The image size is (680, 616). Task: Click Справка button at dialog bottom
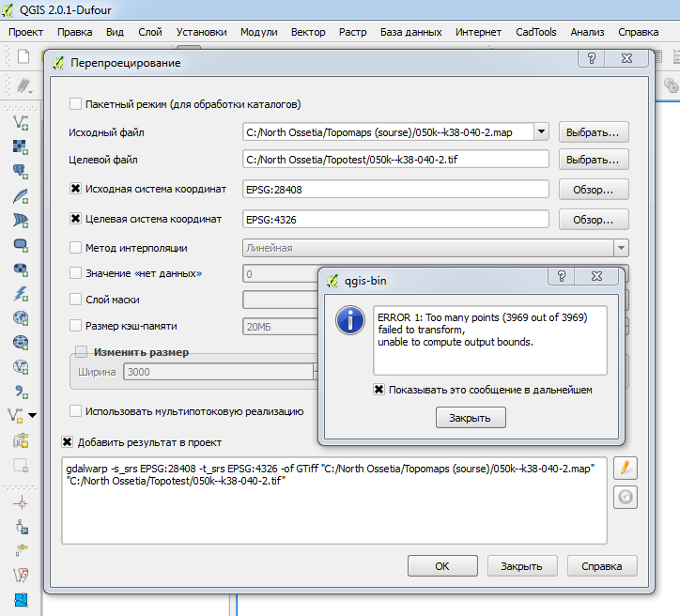coord(602,565)
